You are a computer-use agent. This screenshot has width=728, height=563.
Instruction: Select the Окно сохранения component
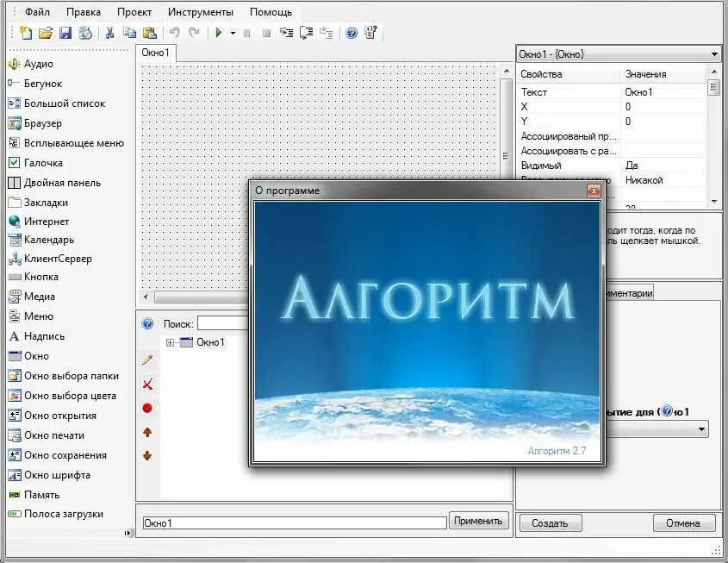(x=58, y=456)
